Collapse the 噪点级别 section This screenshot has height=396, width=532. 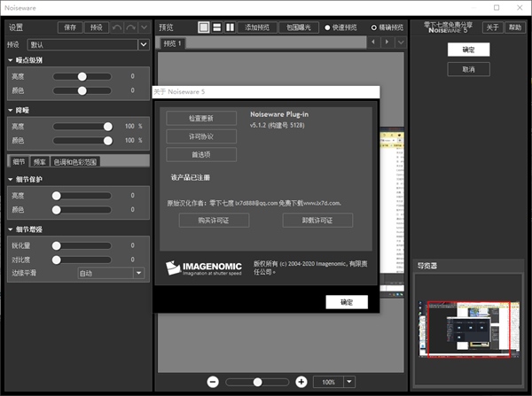[11, 60]
